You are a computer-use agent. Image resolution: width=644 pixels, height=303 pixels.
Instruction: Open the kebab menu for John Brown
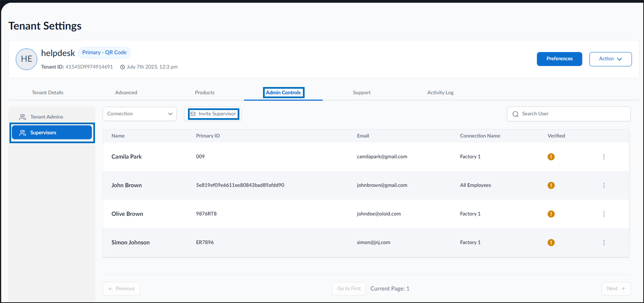pyautogui.click(x=604, y=186)
